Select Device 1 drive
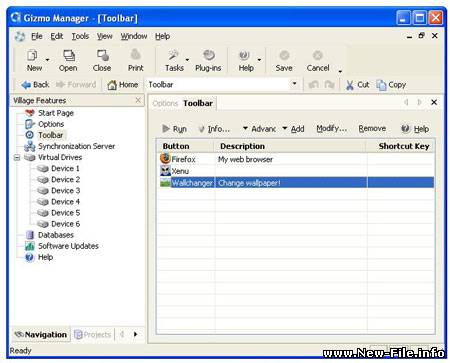Viewport: 450px width, 363px height. pyautogui.click(x=65, y=168)
